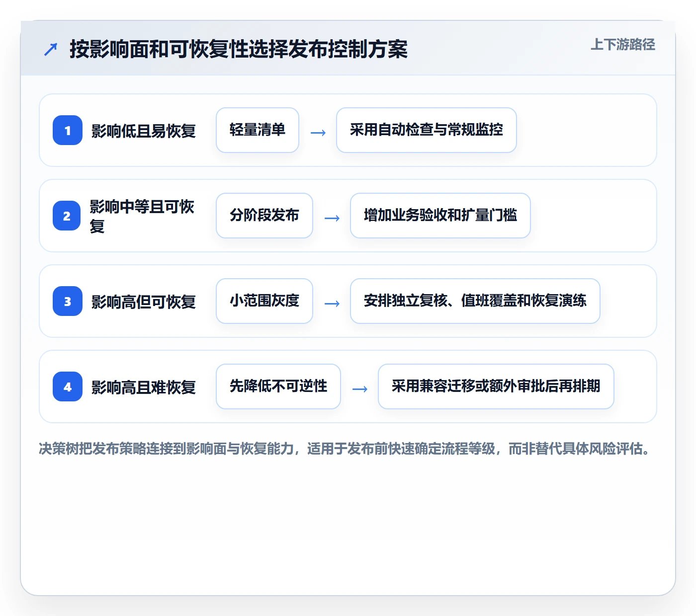Click the 小范围灰度 chip
This screenshot has height=616, width=696.
click(264, 301)
